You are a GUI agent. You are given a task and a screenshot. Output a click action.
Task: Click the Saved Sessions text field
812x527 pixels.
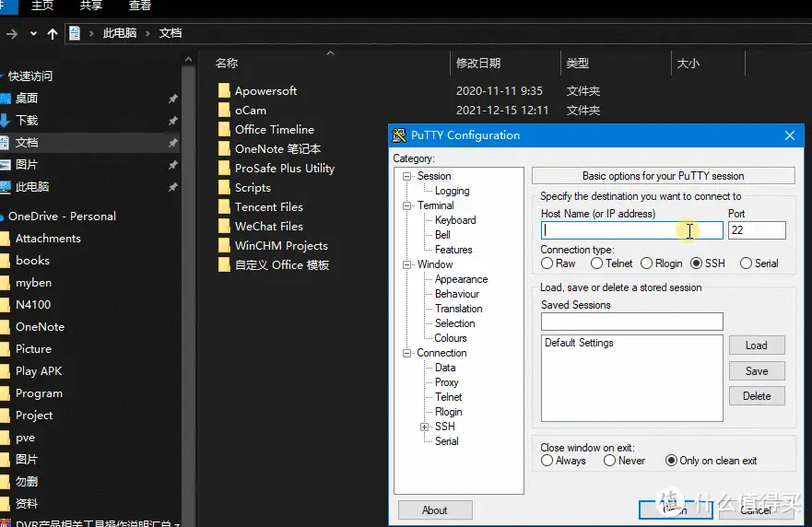click(631, 322)
